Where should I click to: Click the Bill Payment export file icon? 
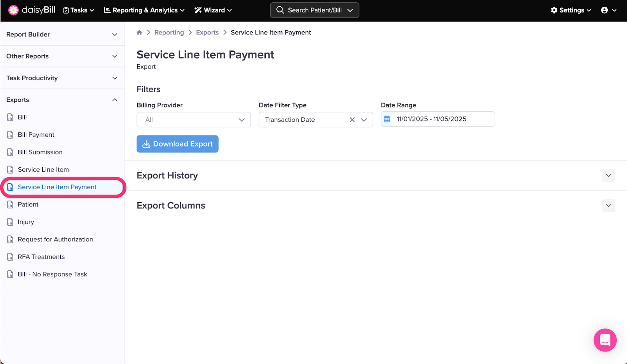pos(11,135)
